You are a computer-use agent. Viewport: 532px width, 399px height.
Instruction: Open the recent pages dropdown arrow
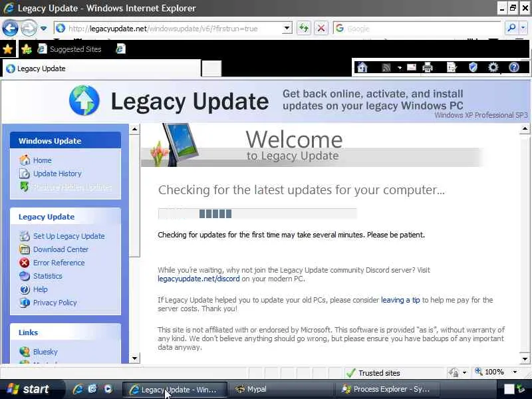(x=43, y=29)
